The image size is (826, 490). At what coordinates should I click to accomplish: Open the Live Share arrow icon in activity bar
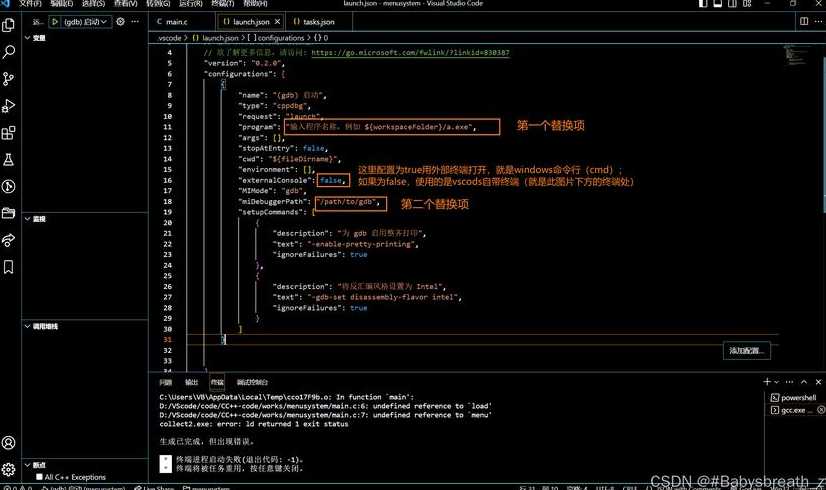8,240
